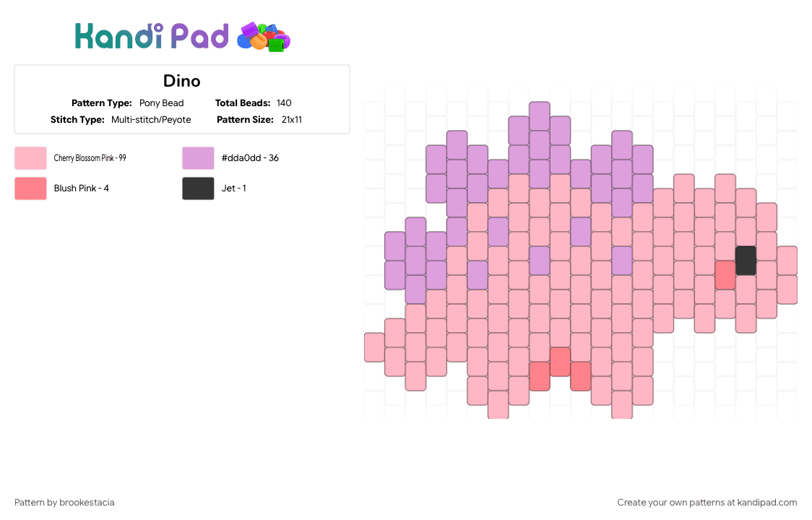Click the Multi-stitch/Peyote stitch type value
Screen dimensions: 812x520
(x=151, y=120)
